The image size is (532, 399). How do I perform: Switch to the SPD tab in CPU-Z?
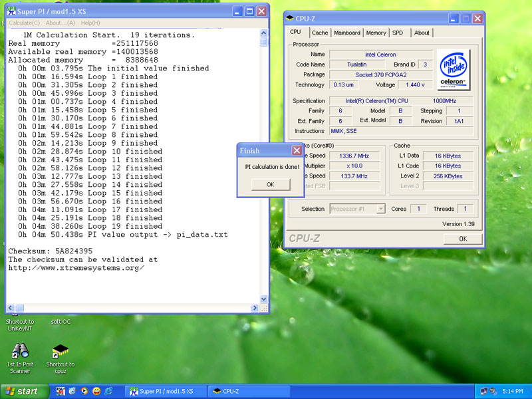[x=398, y=33]
